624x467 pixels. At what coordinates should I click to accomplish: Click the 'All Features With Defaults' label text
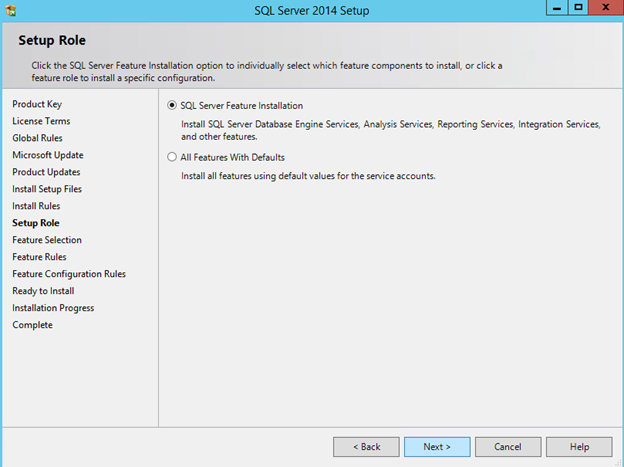click(232, 158)
